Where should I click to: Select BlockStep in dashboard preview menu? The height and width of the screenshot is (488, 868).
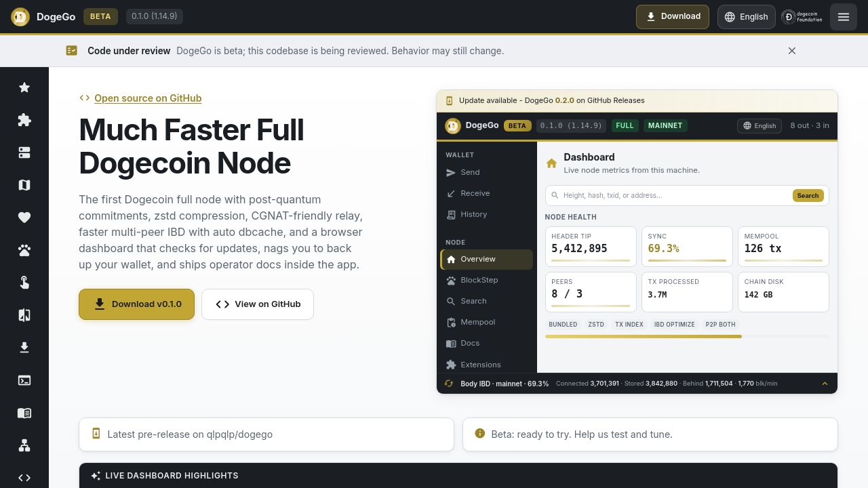point(486,280)
